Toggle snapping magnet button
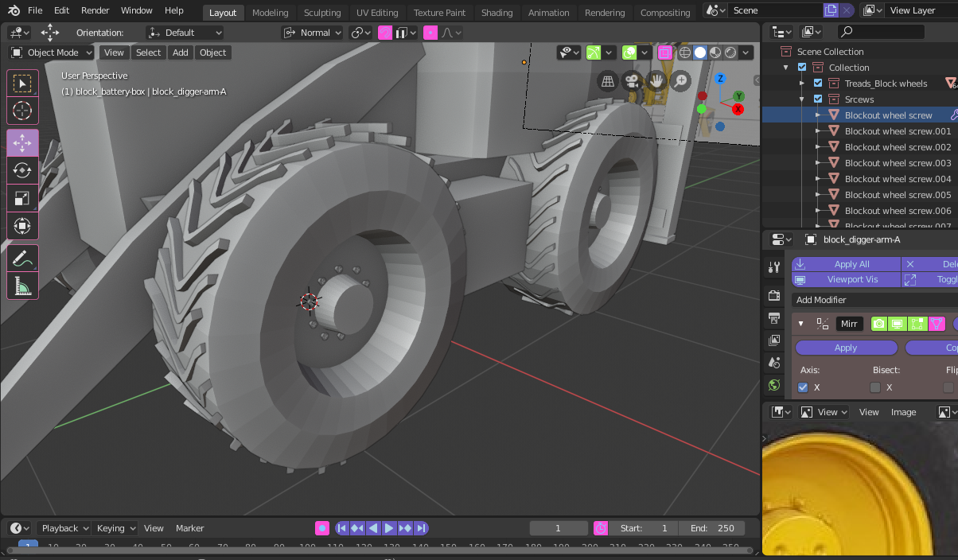 coord(385,33)
